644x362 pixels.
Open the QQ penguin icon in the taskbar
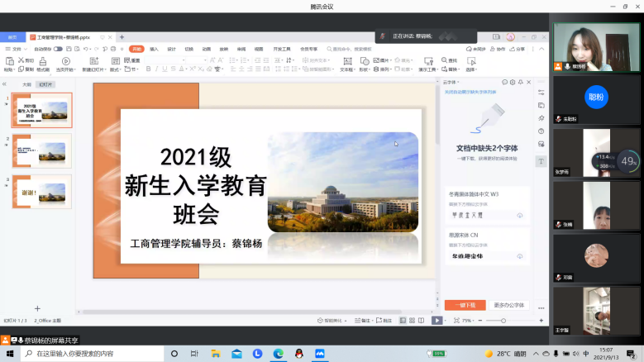(x=299, y=353)
